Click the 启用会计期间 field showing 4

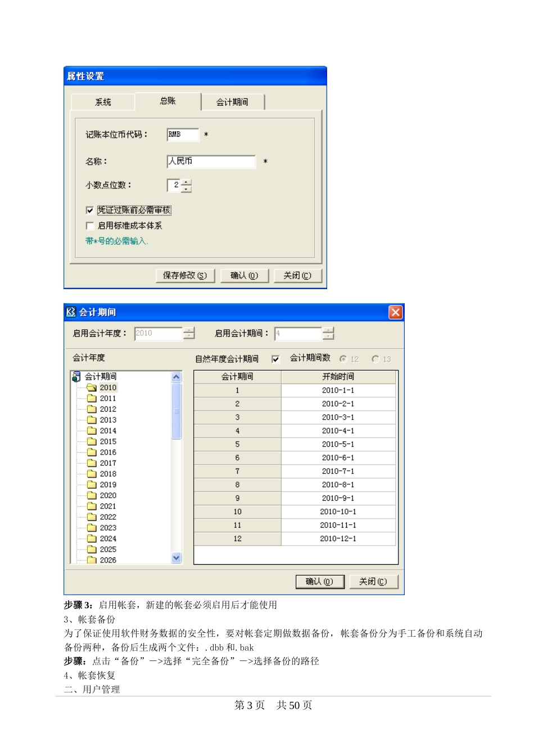coord(298,334)
